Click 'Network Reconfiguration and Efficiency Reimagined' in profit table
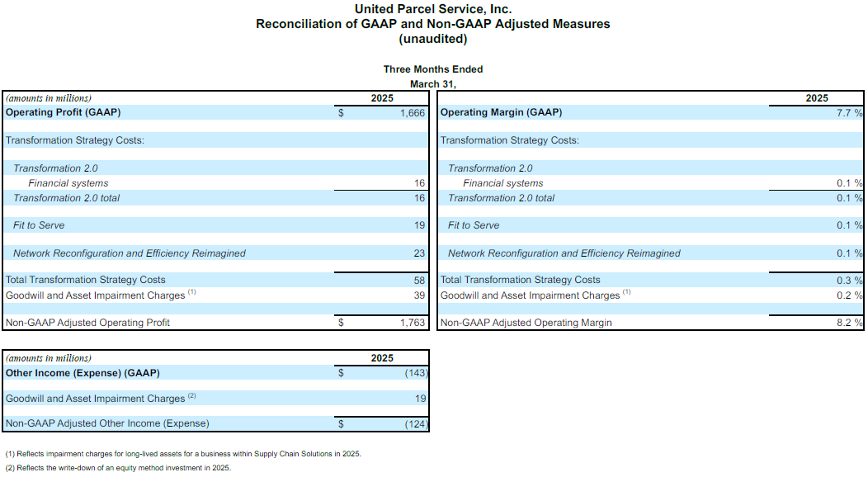Viewport: 868px width, 477px height. coord(130,253)
